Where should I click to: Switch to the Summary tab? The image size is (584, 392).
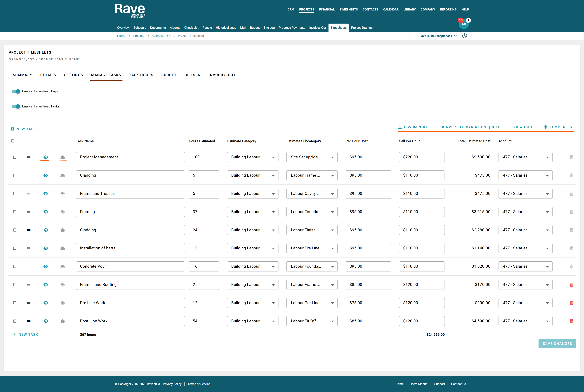[22, 75]
